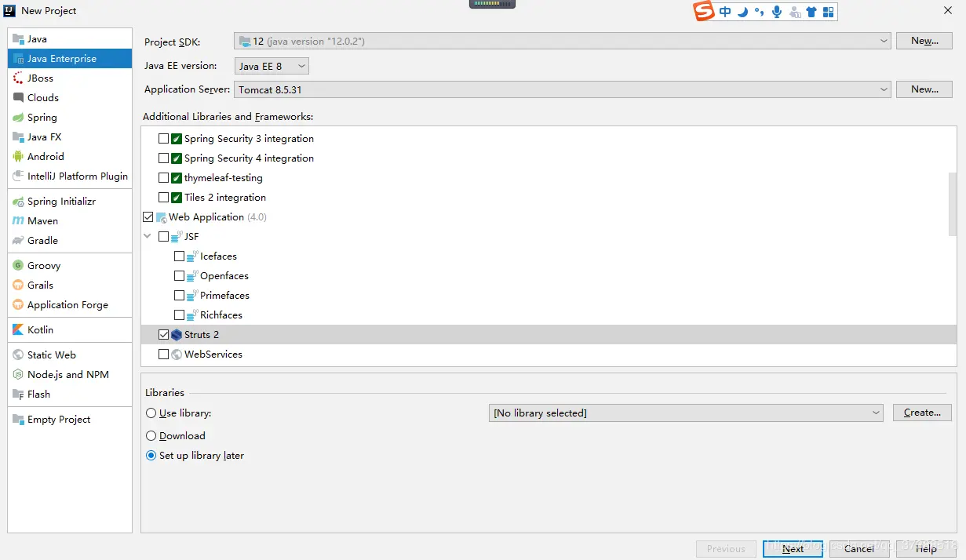Open the Help button
The image size is (966, 560).
(926, 548)
